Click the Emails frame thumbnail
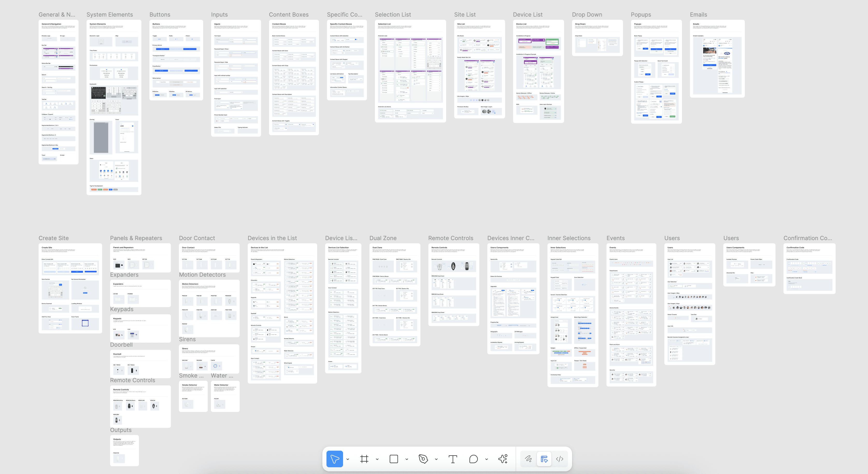The width and height of the screenshot is (868, 474). (x=717, y=59)
